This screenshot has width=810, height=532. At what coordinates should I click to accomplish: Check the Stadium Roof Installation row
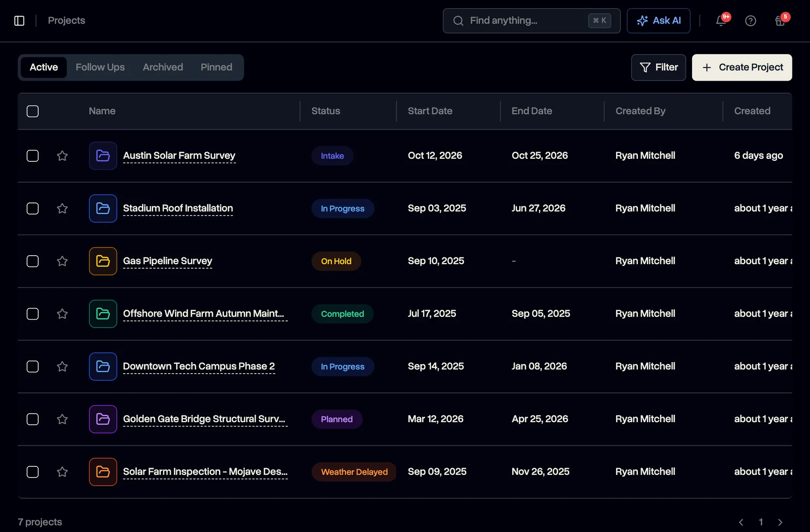point(33,209)
